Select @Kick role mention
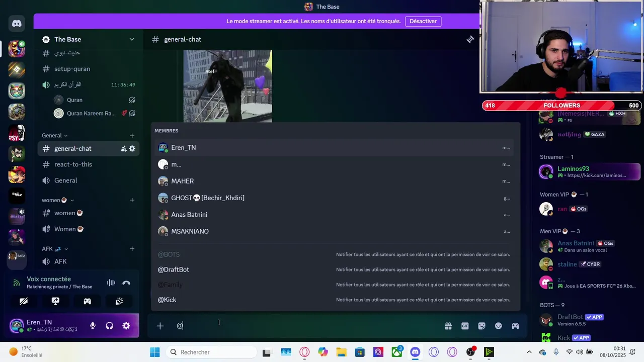Viewport: 644px width, 362px height. point(335,300)
